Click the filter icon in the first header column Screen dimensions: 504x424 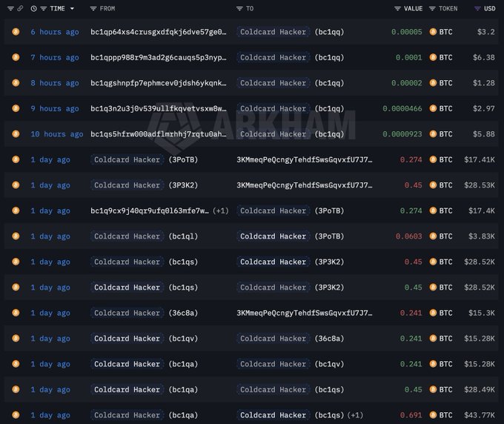(x=10, y=9)
